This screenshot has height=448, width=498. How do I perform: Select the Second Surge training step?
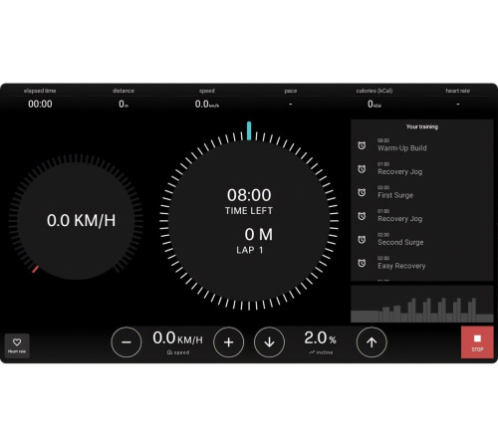pyautogui.click(x=422, y=240)
